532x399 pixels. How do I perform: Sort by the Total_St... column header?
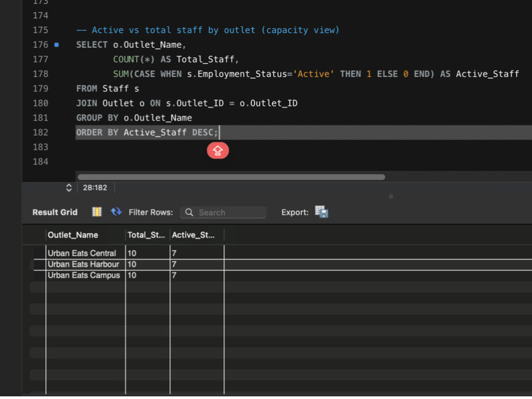coord(147,235)
